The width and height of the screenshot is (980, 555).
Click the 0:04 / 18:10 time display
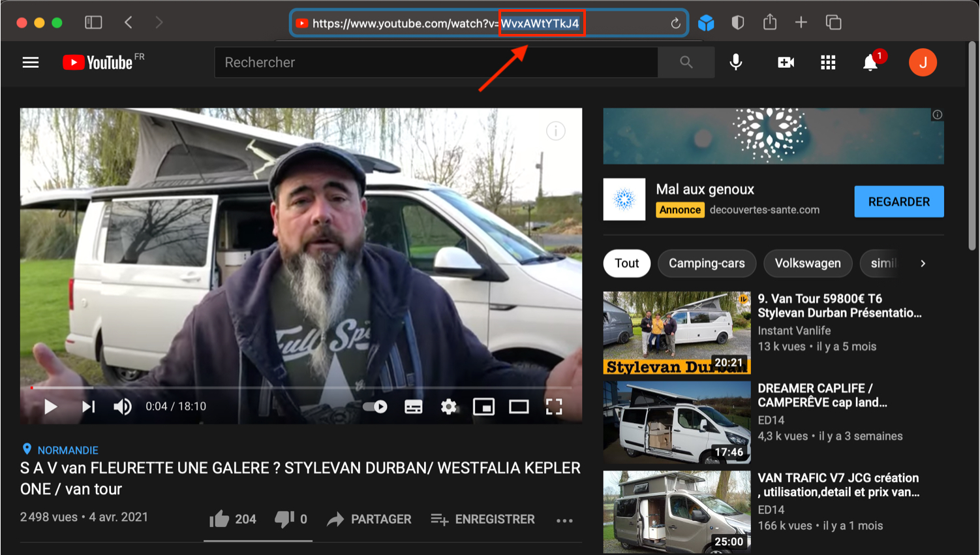(x=176, y=407)
